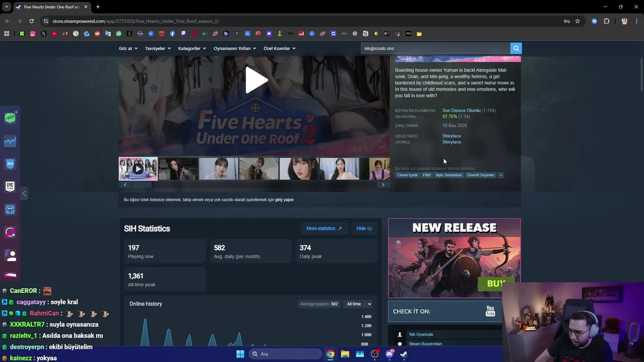Expand the Oynamanın Yolları menu
The image size is (644, 362).
click(235, 48)
